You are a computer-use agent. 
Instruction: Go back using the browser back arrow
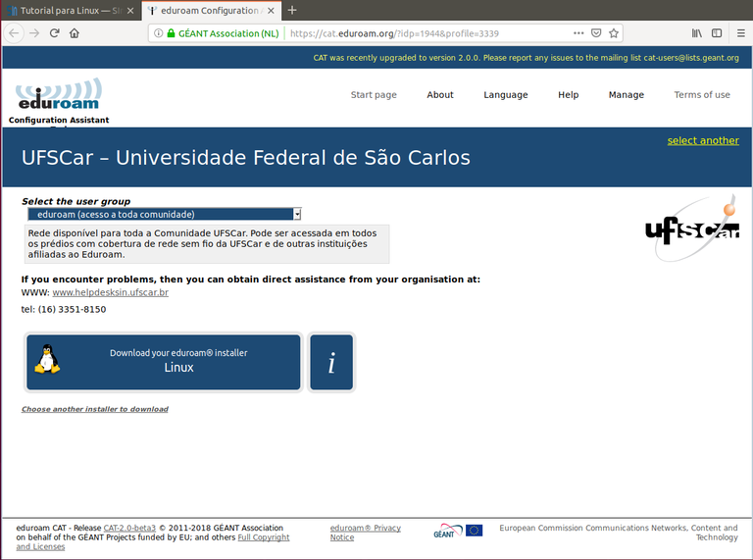click(x=14, y=33)
